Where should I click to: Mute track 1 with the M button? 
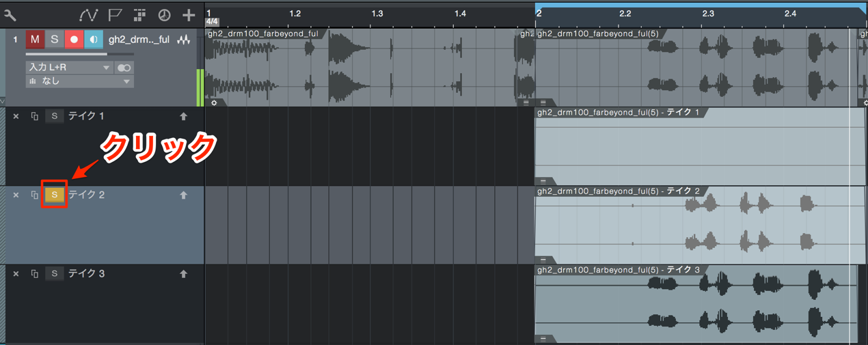pyautogui.click(x=35, y=40)
